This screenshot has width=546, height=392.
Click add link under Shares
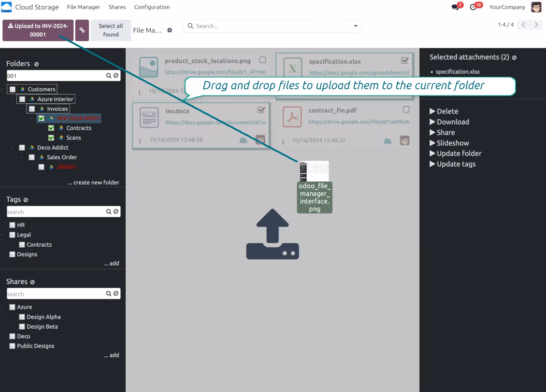112,355
